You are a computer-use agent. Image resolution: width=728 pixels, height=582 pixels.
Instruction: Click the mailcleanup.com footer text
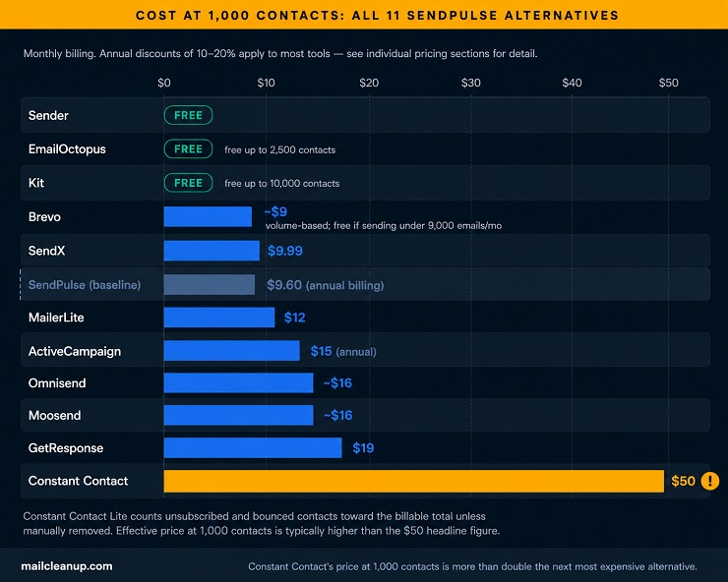pyautogui.click(x=67, y=566)
